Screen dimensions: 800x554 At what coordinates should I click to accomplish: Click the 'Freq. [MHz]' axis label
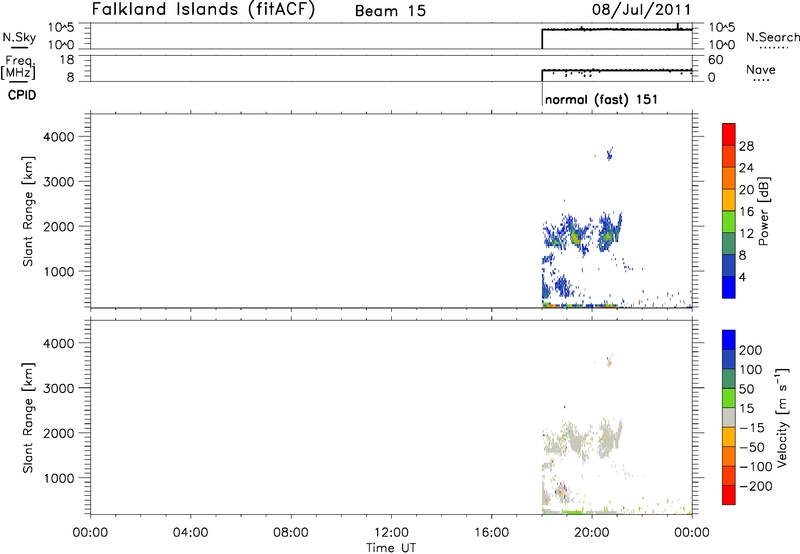(x=19, y=67)
